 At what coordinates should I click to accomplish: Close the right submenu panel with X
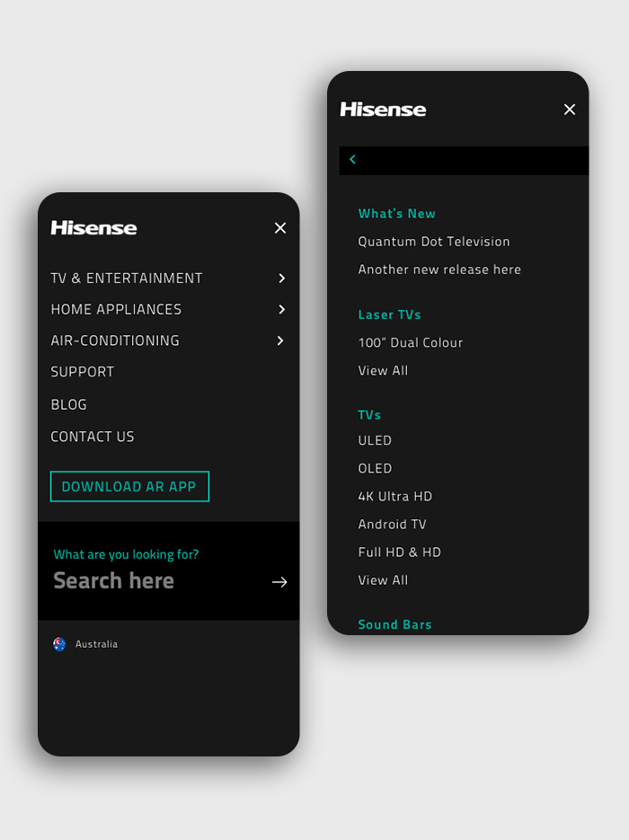tap(570, 110)
